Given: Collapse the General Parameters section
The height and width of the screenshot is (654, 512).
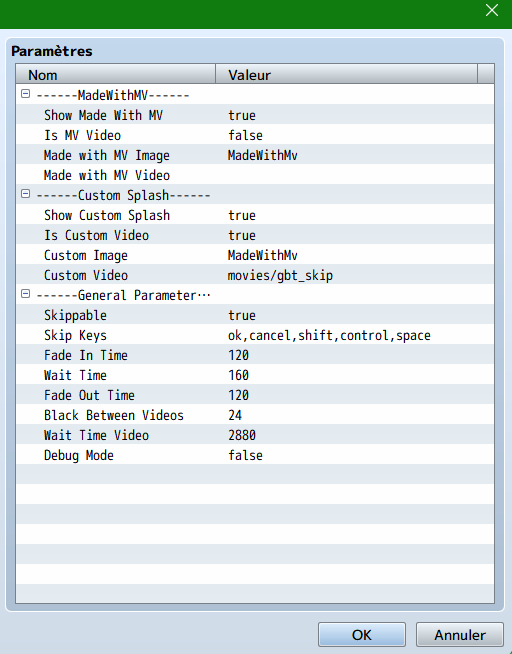Looking at the screenshot, I should point(25,294).
